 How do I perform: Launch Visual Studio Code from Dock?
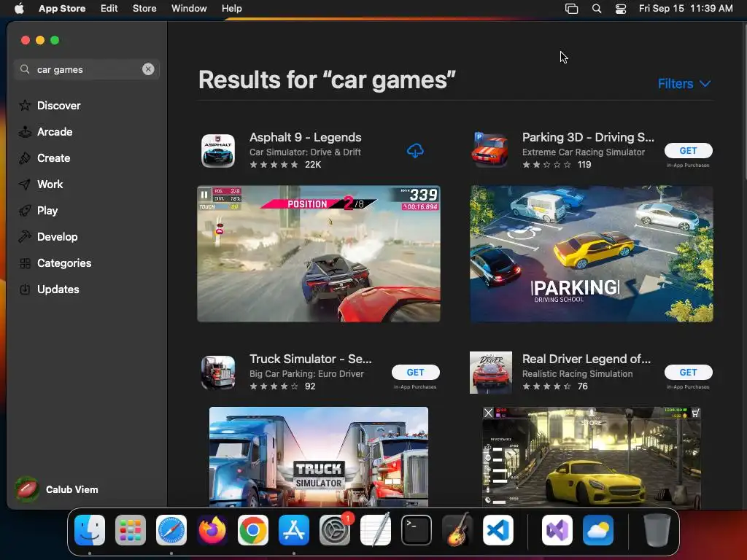tap(498, 530)
